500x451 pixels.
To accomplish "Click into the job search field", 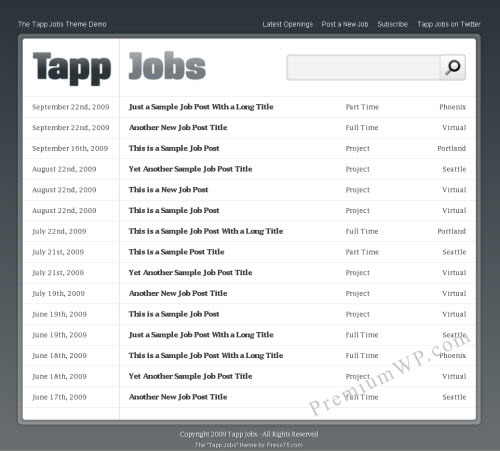I will [x=363, y=67].
